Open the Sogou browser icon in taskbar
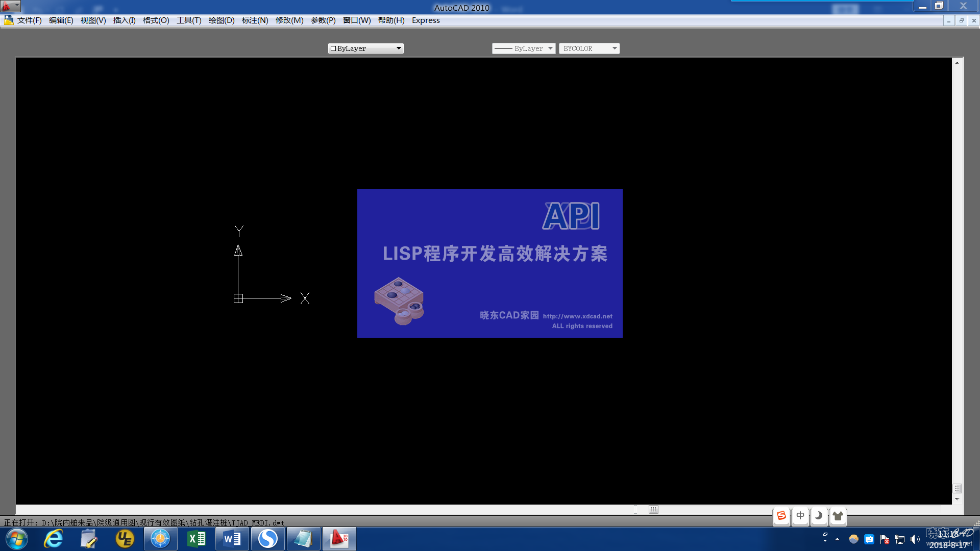Viewport: 980px width, 551px height. pos(267,539)
